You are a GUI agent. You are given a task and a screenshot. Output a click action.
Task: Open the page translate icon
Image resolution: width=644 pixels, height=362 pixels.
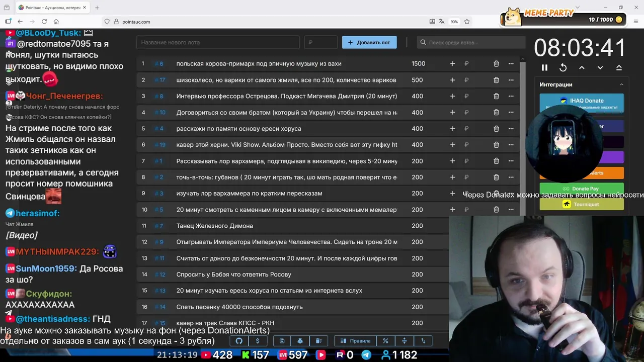pyautogui.click(x=442, y=22)
